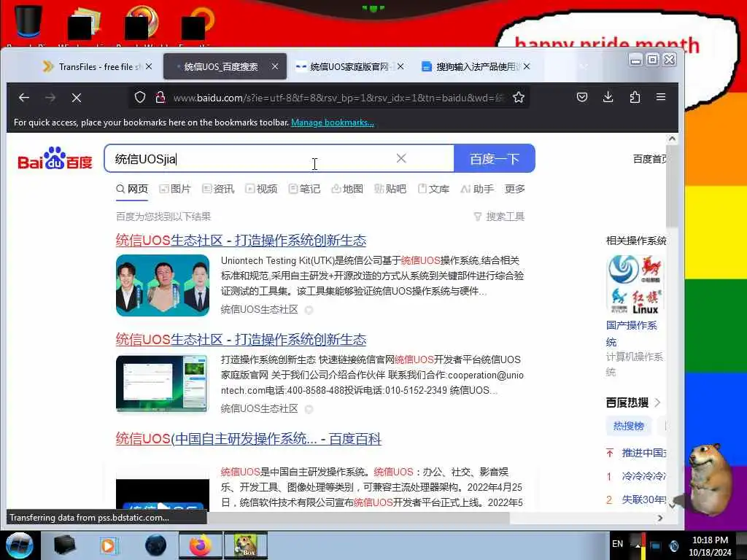The width and height of the screenshot is (747, 560).
Task: Select the 地图 search category
Action: 347,189
